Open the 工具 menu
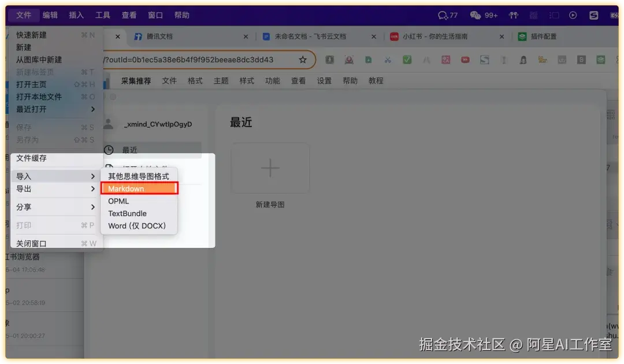The width and height of the screenshot is (624, 364). click(103, 15)
